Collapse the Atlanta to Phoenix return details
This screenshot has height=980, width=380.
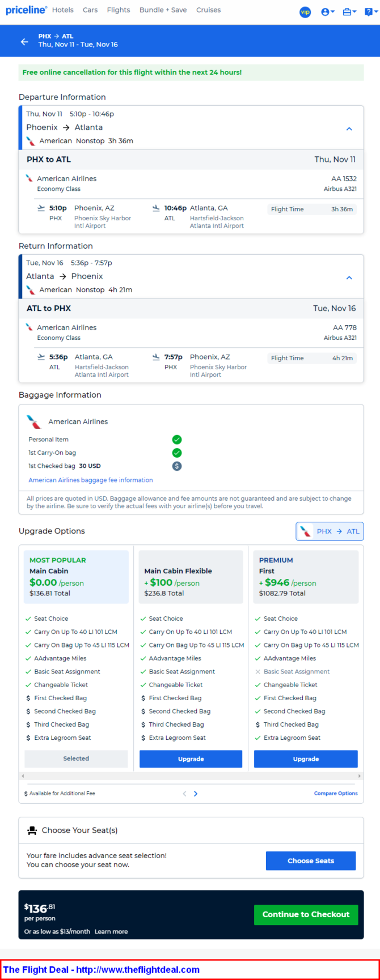(349, 278)
